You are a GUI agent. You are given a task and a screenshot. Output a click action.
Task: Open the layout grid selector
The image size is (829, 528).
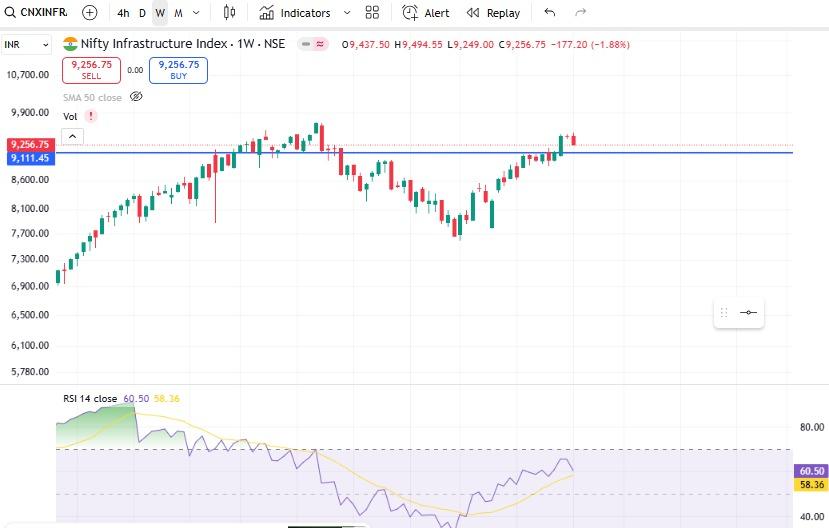(x=372, y=13)
